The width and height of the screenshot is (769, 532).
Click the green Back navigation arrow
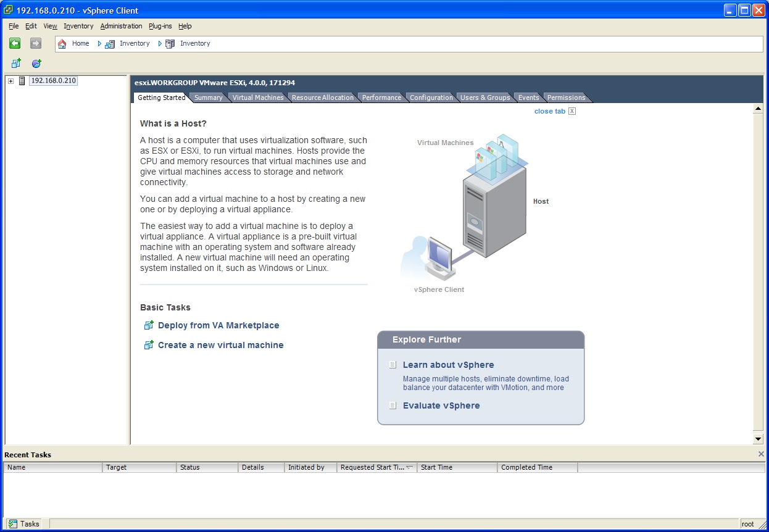tap(15, 43)
